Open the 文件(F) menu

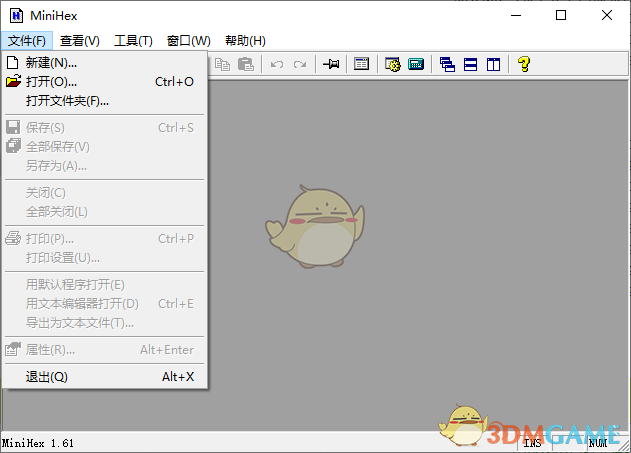coord(27,41)
